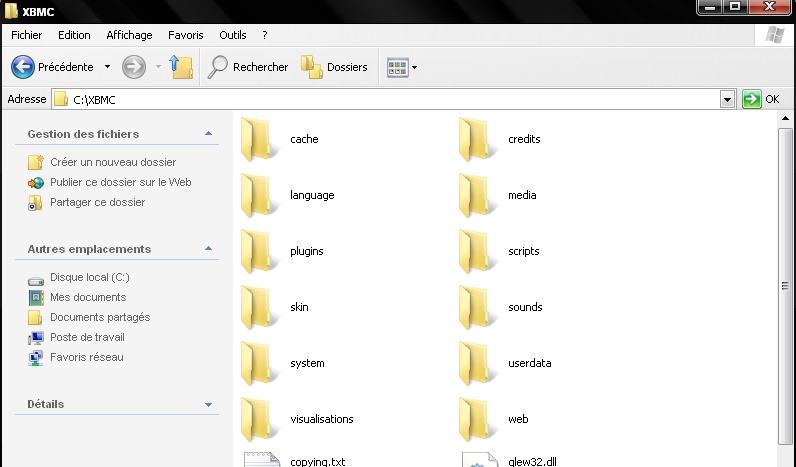Open the Affichage menu
The width and height of the screenshot is (796, 467).
(x=129, y=35)
